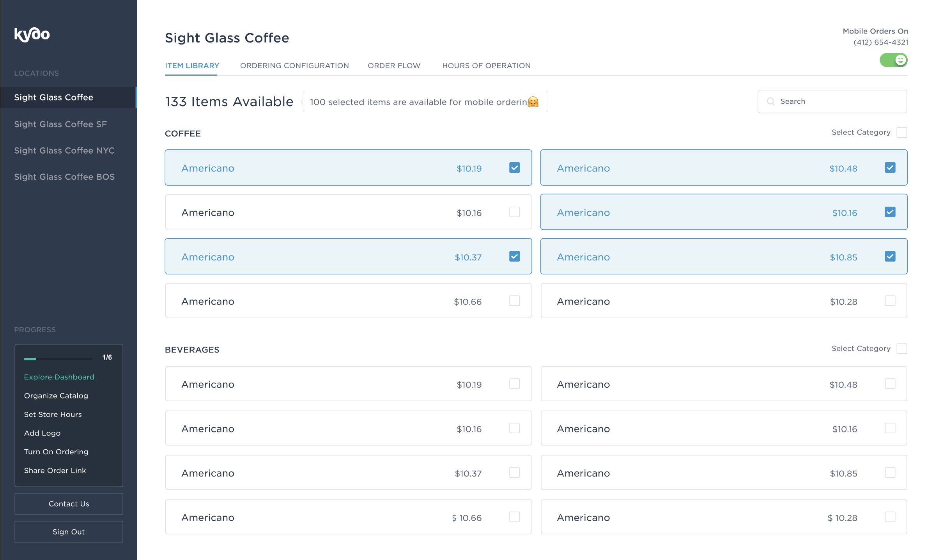Check Beverages Americano $ 10.66 checkbox
This screenshot has width=935, height=560.
click(514, 517)
